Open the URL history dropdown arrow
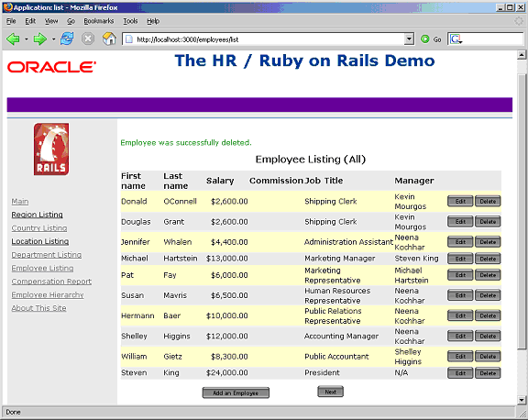Viewport: 528px width, 420px height. [409, 39]
